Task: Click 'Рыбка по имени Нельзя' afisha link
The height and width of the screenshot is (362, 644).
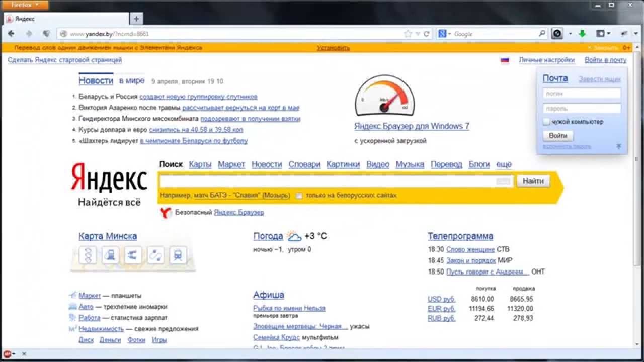Action: (289, 308)
